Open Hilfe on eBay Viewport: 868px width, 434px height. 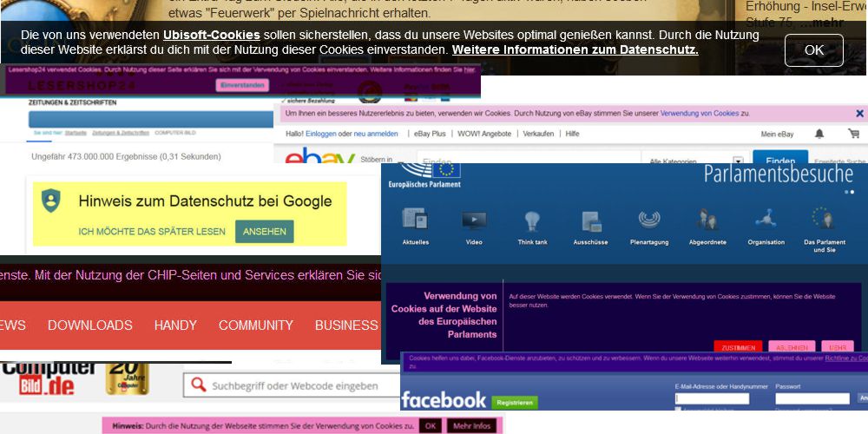pos(572,134)
